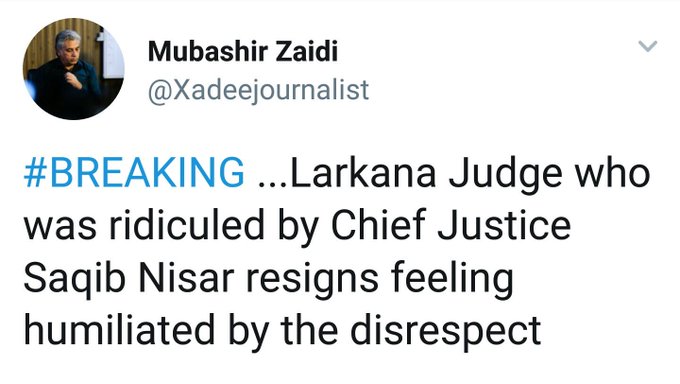Click the word 'feeling' in the tweet
This screenshot has height=384, width=680.
pos(452,279)
